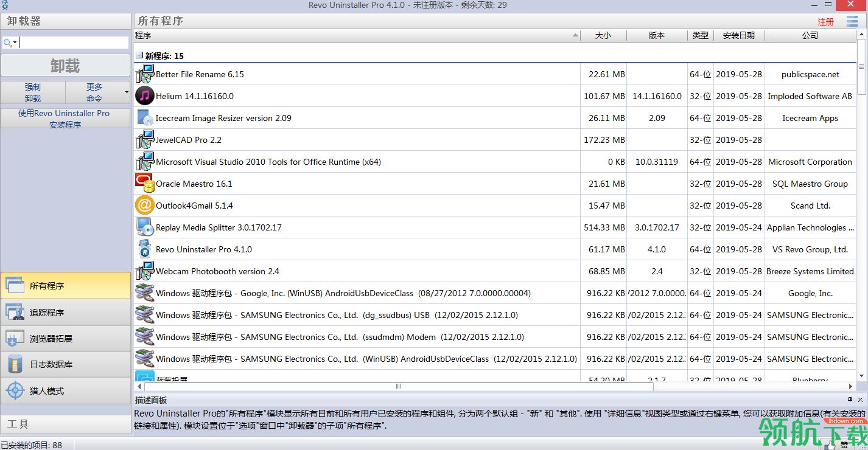Sort by the 程序 column header
Image resolution: width=868 pixels, height=450 pixels.
[357, 35]
